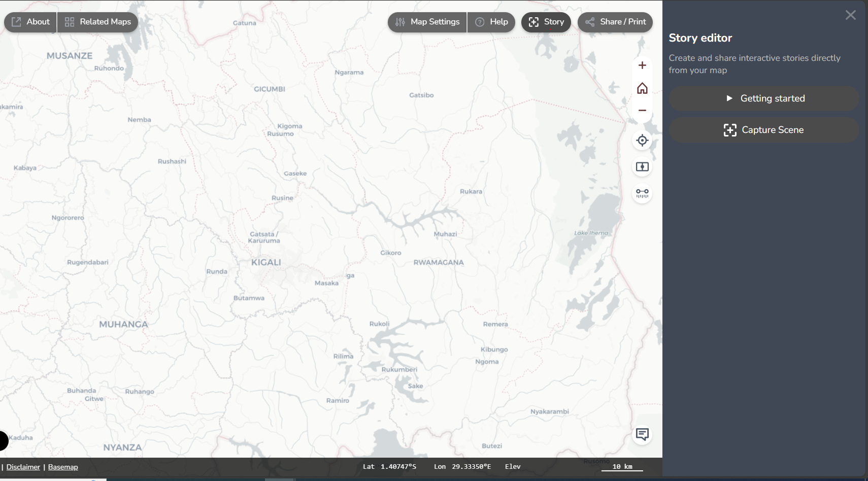Open Related Maps

pos(98,22)
